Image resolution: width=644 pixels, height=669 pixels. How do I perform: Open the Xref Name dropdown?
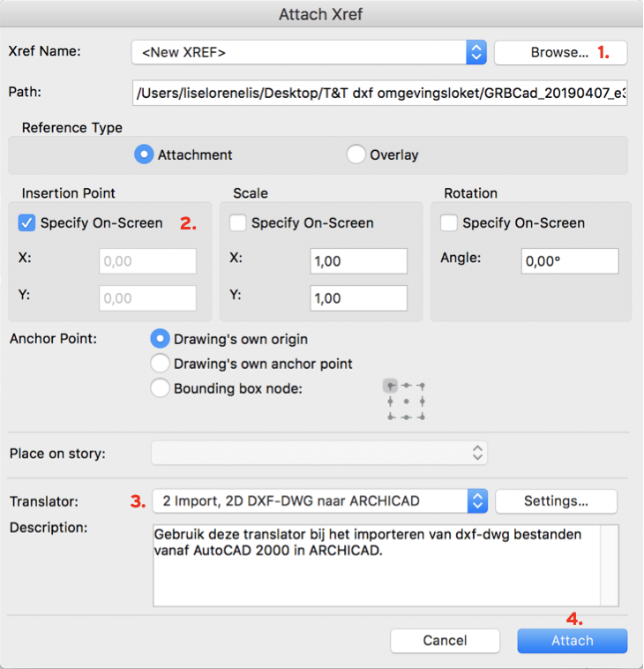[309, 52]
